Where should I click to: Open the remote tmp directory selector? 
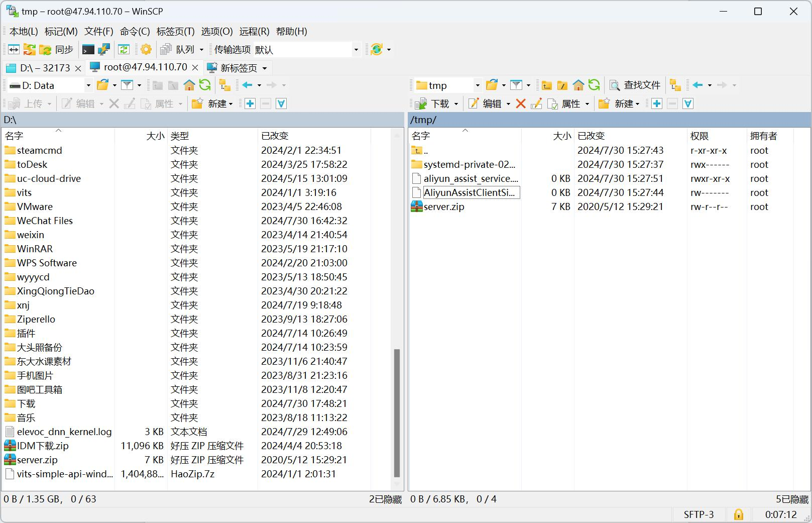tap(448, 85)
